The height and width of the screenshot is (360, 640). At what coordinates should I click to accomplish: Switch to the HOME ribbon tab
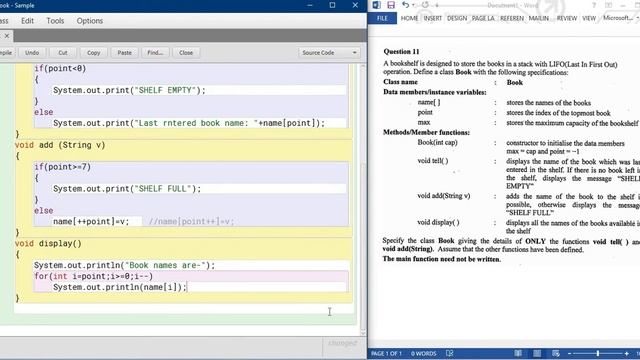tap(409, 18)
